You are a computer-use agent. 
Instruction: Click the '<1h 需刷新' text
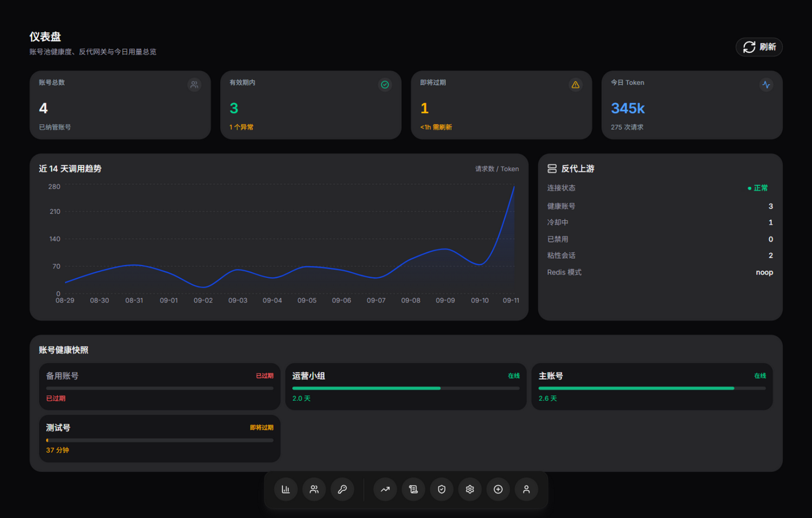click(436, 127)
